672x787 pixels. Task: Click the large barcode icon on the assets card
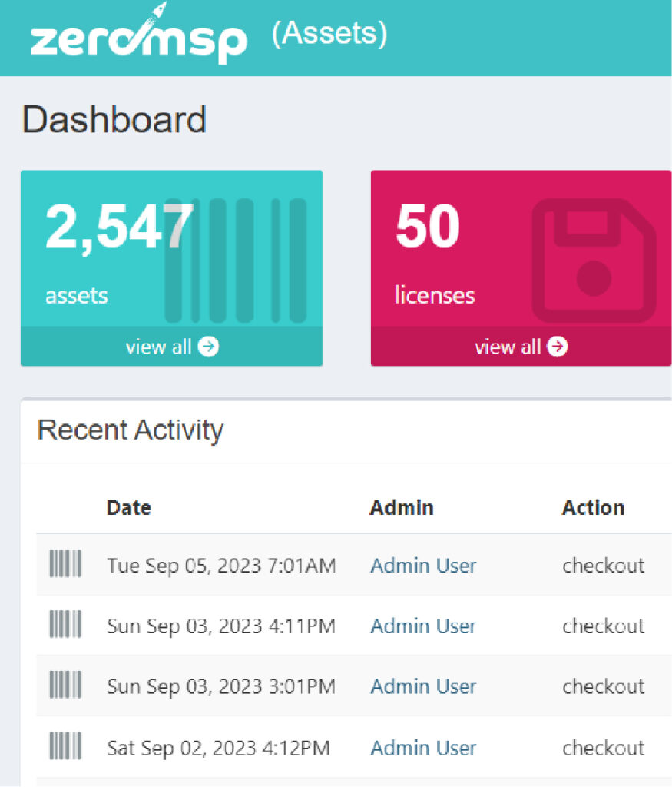pos(236,260)
